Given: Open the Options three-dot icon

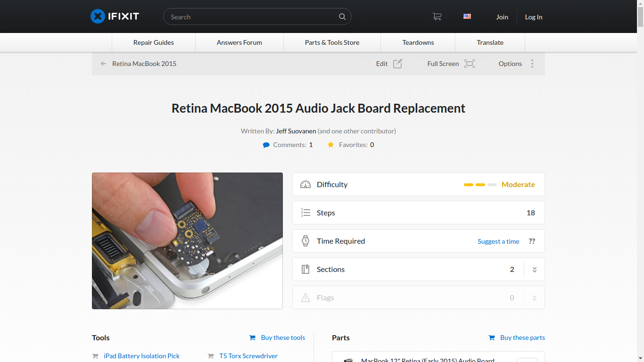Looking at the screenshot, I should coord(532,64).
